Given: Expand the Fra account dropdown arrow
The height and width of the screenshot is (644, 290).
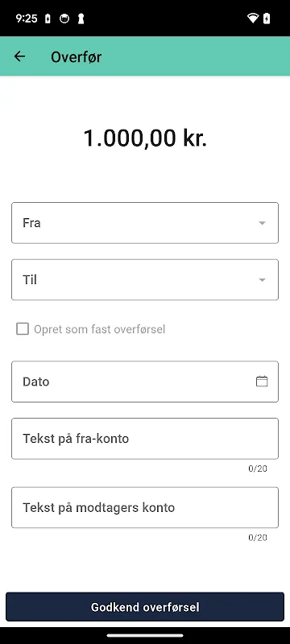Looking at the screenshot, I should coord(262,223).
